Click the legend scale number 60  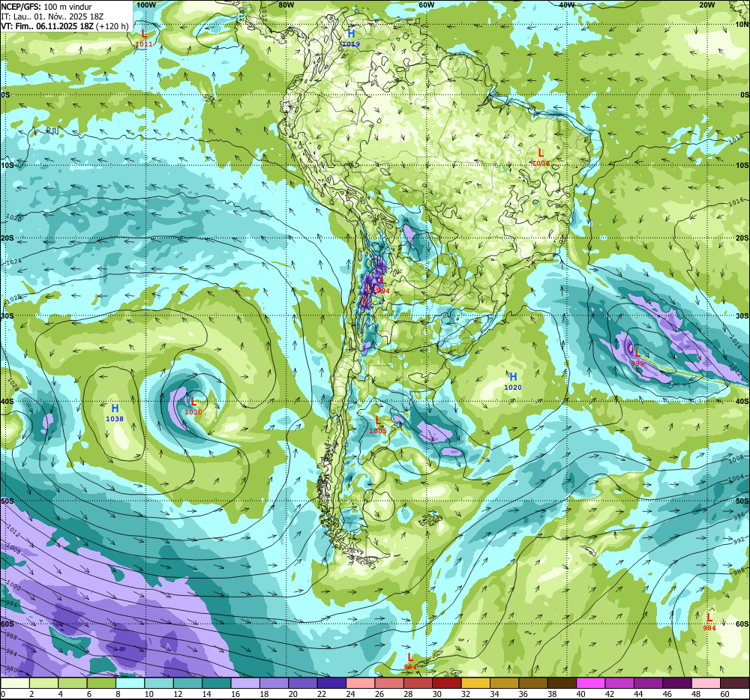[x=724, y=694]
